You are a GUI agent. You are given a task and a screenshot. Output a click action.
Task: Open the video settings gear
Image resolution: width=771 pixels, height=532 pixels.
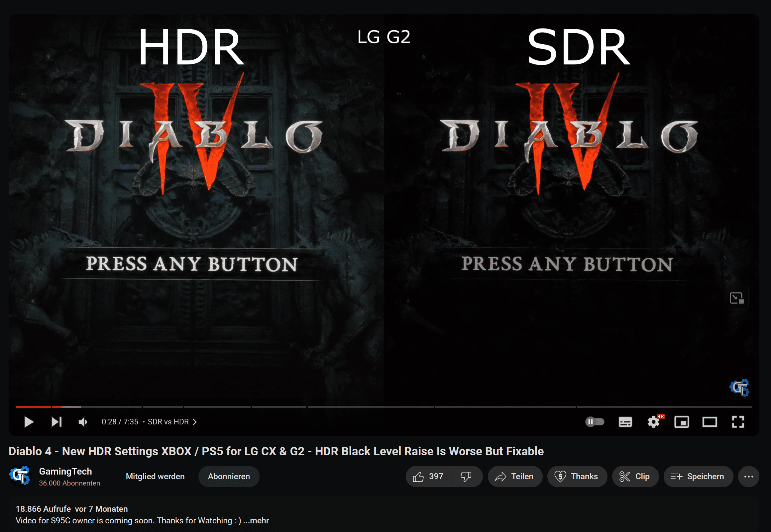coord(654,422)
